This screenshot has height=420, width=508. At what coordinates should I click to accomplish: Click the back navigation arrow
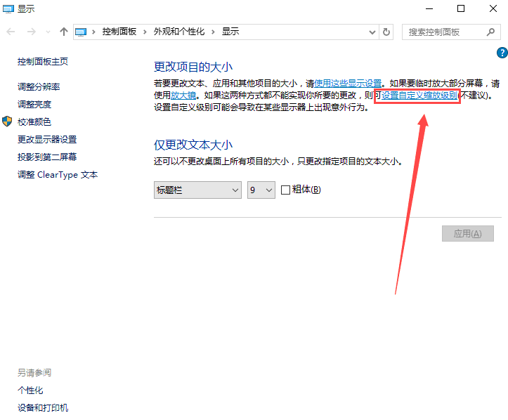(x=11, y=32)
